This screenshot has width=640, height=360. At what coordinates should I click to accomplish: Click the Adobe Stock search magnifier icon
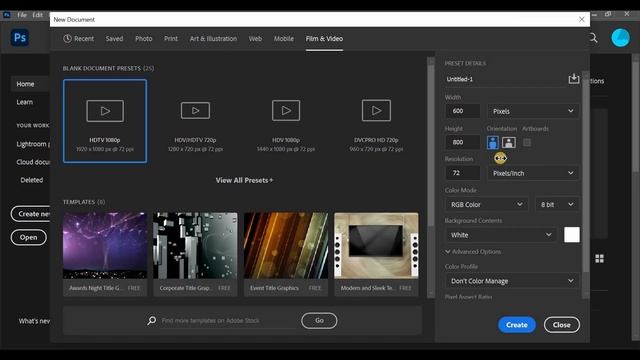(151, 320)
